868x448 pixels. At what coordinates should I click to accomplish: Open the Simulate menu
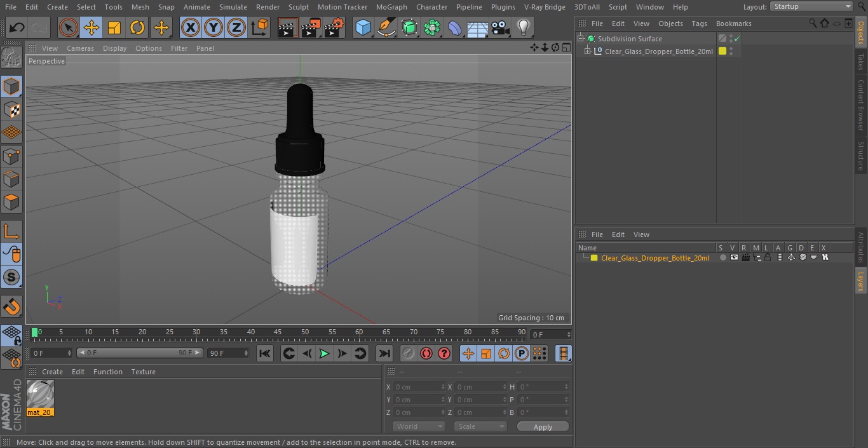[x=233, y=7]
